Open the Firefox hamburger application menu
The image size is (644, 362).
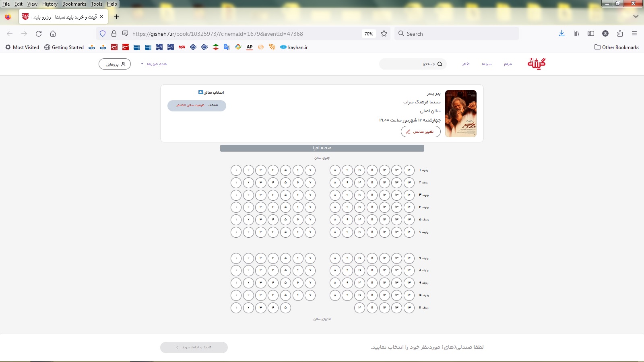click(x=634, y=34)
